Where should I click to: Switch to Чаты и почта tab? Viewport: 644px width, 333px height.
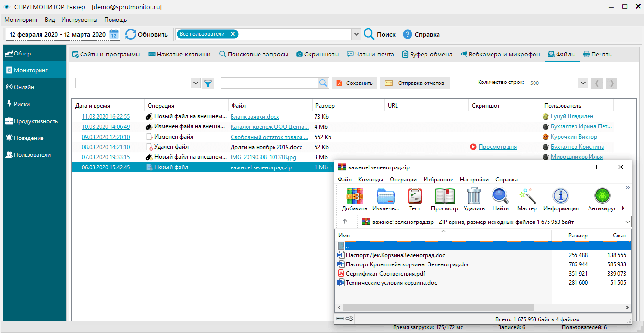pyautogui.click(x=370, y=55)
